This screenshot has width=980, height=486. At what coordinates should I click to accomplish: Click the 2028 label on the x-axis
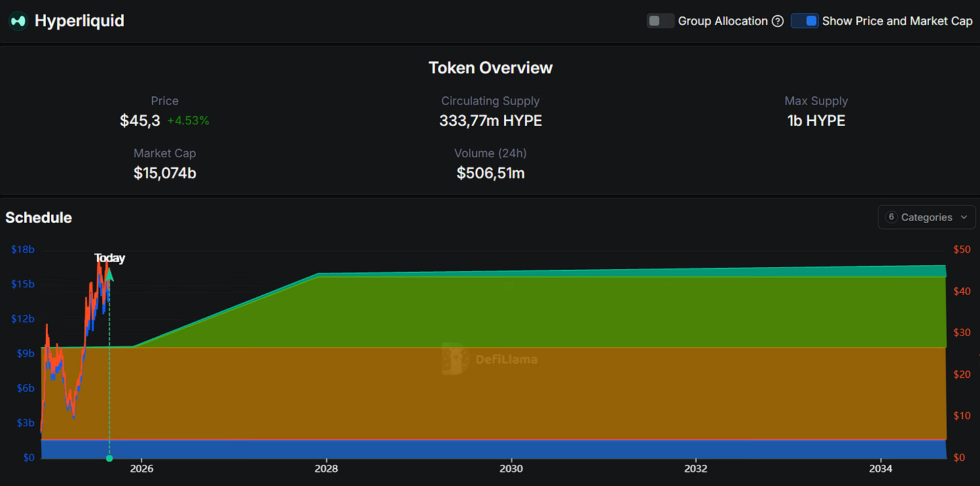[x=326, y=468]
